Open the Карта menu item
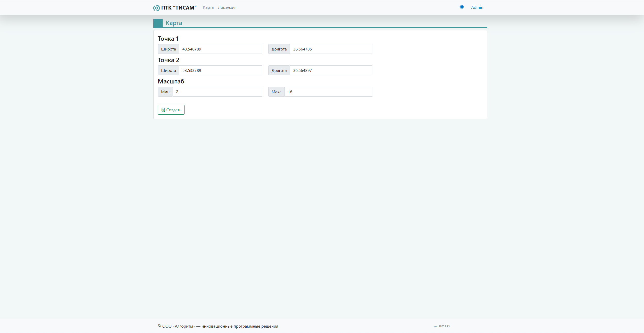Viewport: 644px width, 333px height. 208,7
